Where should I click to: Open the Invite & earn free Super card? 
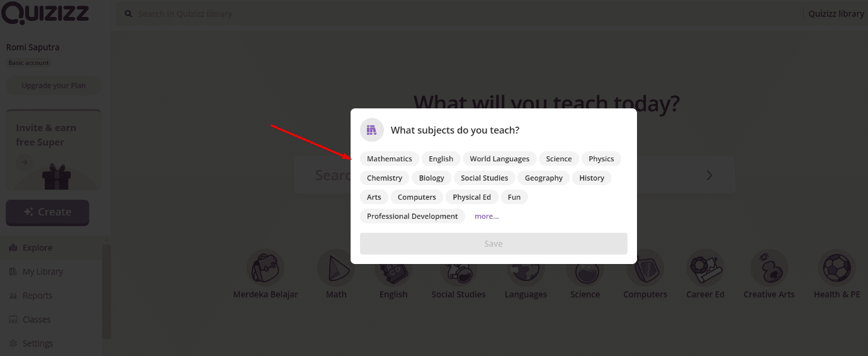coord(54,150)
